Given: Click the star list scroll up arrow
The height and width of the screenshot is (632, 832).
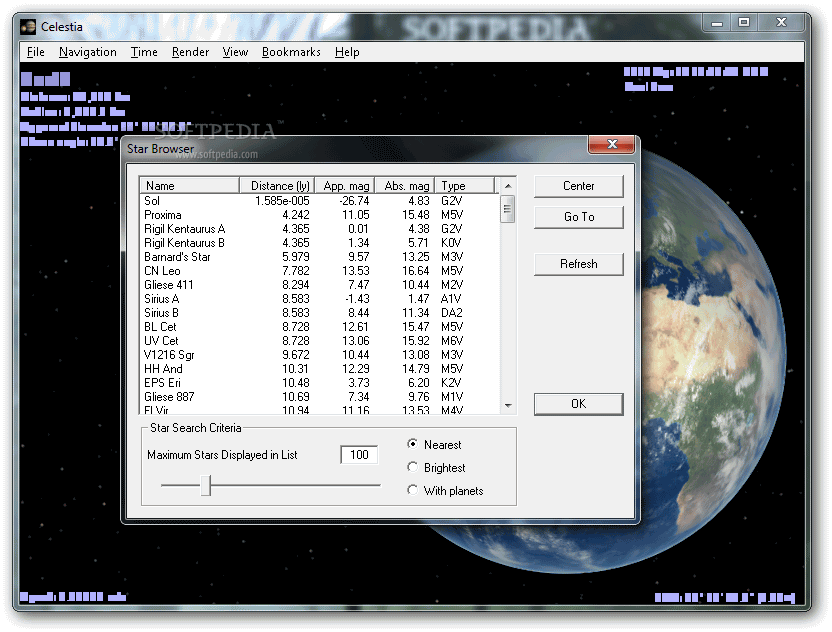Looking at the screenshot, I should click(508, 186).
